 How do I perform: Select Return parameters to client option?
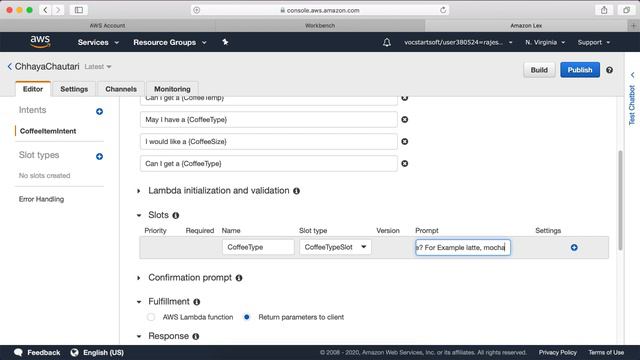247,317
